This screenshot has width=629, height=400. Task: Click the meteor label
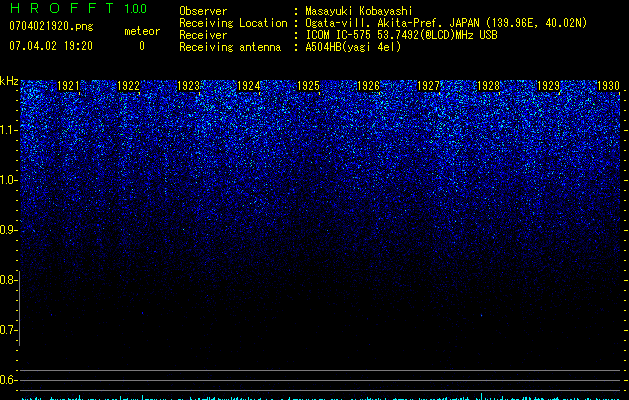142,31
